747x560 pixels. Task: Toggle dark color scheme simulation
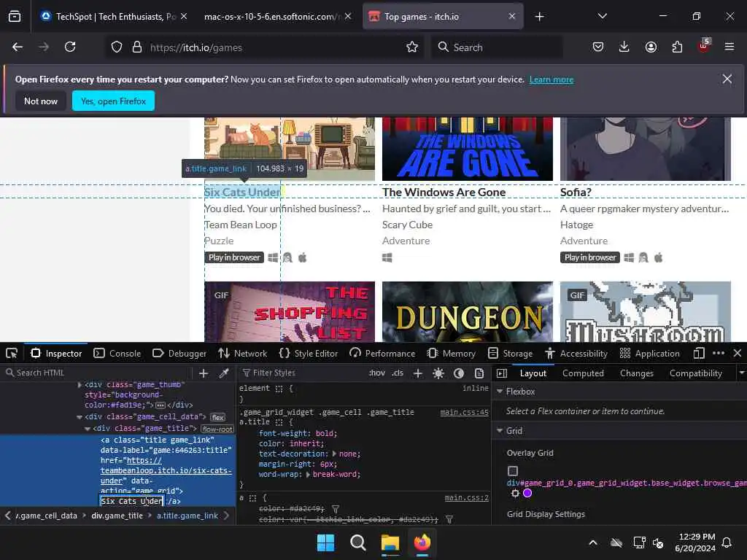tap(459, 373)
